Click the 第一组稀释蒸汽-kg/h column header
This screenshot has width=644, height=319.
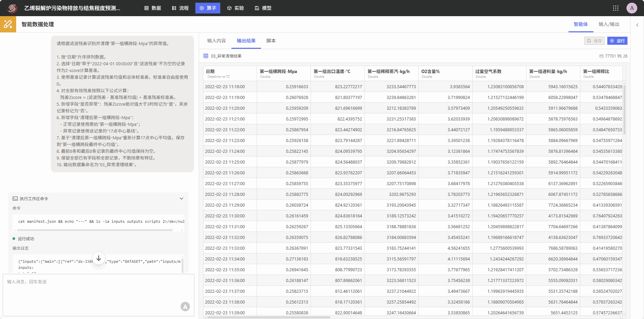(391, 73)
